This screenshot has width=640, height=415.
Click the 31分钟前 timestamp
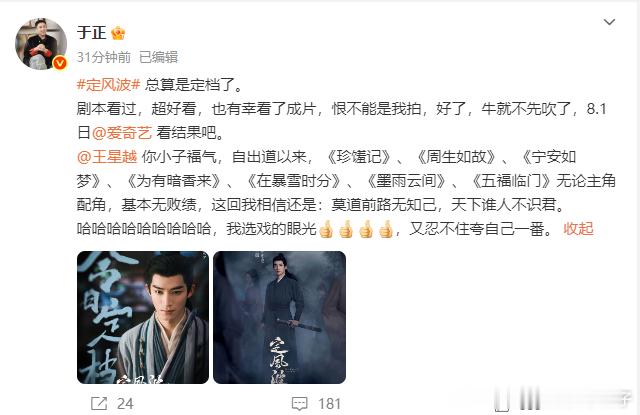[104, 57]
